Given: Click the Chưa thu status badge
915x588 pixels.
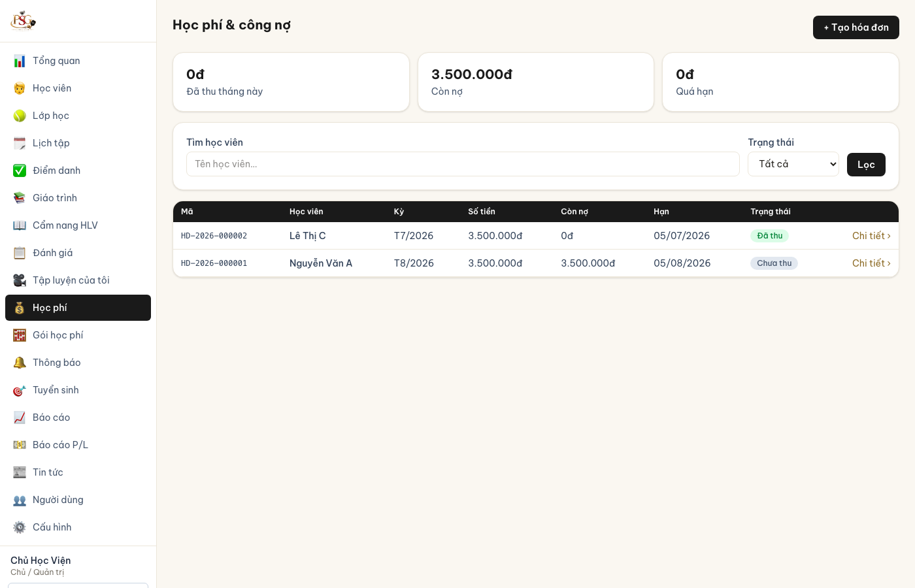Looking at the screenshot, I should coord(774,263).
